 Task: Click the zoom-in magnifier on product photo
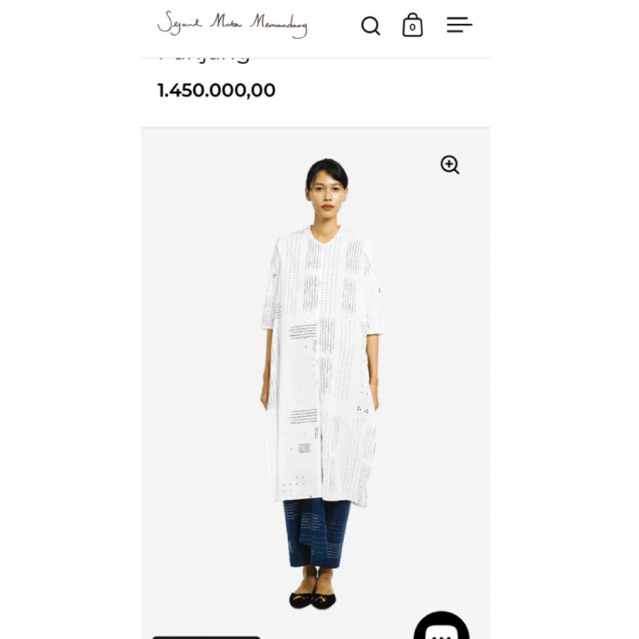[x=450, y=165]
